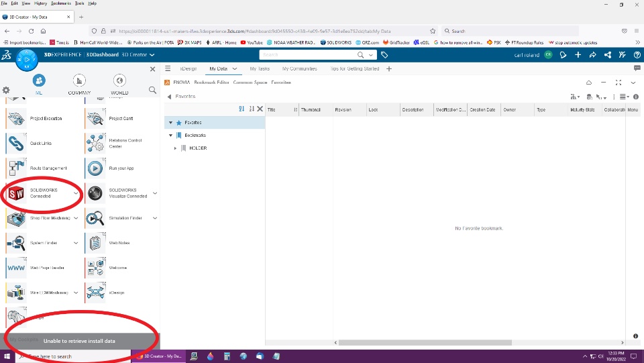The width and height of the screenshot is (644, 363).
Task: Open search scope dropdown arrow
Action: (371, 54)
